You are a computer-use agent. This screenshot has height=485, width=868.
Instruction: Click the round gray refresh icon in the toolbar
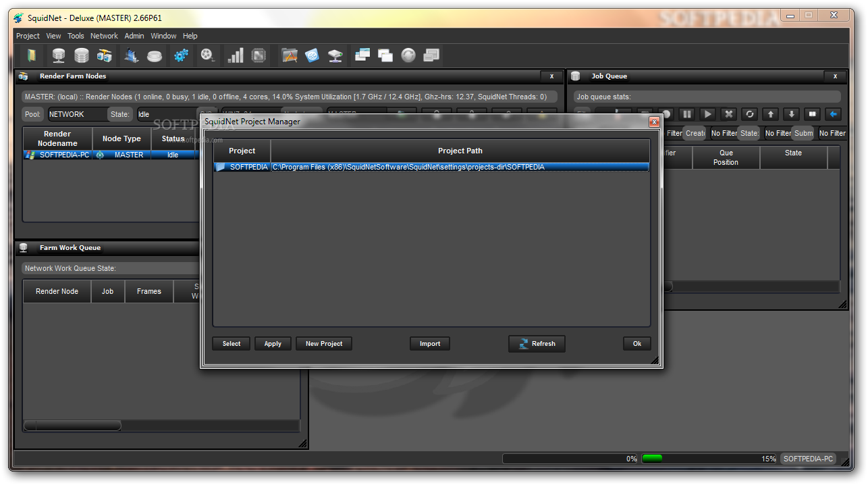pyautogui.click(x=408, y=55)
